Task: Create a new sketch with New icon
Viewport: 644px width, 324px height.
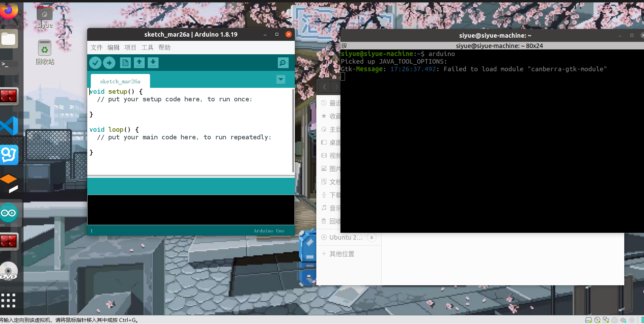Action: click(125, 63)
